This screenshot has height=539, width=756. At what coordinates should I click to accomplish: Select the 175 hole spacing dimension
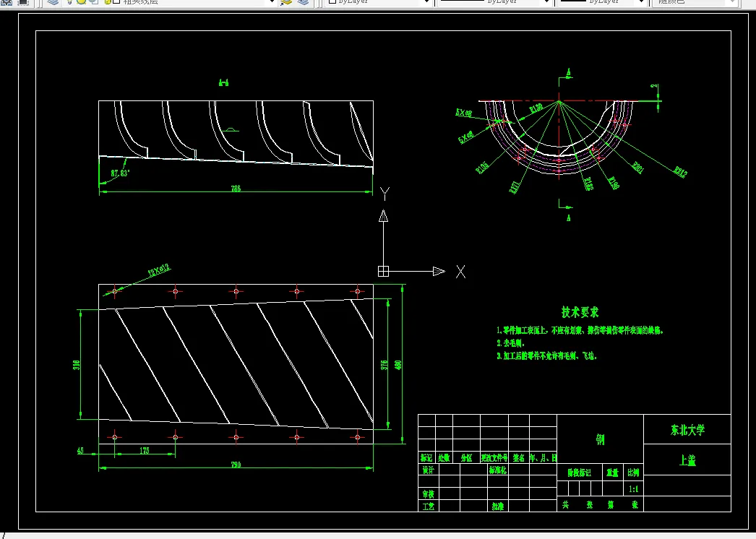point(145,450)
